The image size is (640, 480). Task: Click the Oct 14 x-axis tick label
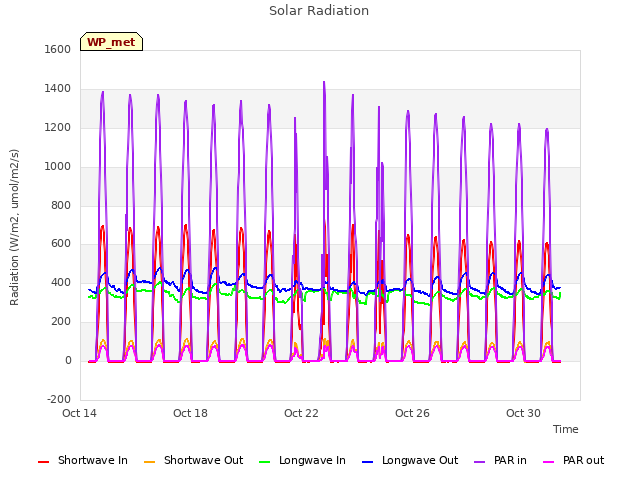click(x=79, y=413)
